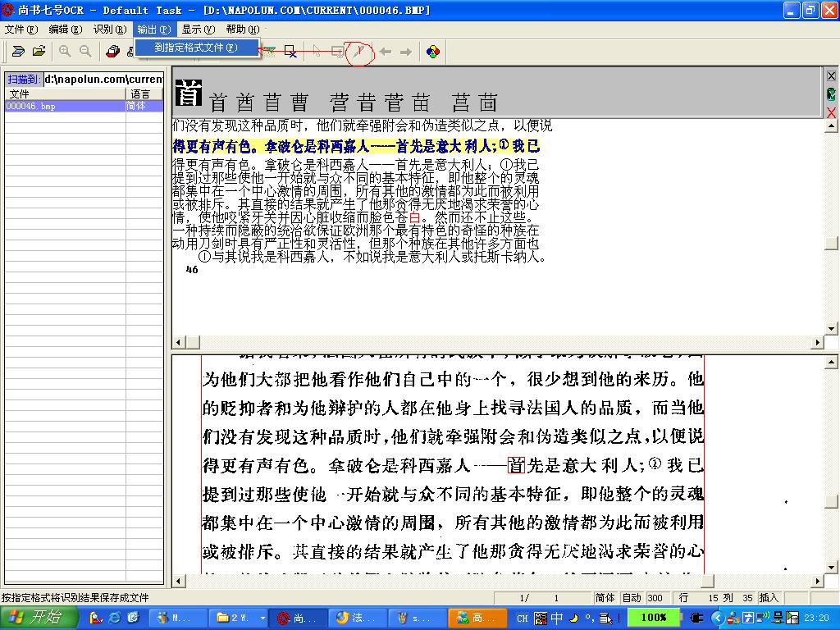Click status bar 简体 indicator
Screen dimensions: 840x630
(x=605, y=598)
